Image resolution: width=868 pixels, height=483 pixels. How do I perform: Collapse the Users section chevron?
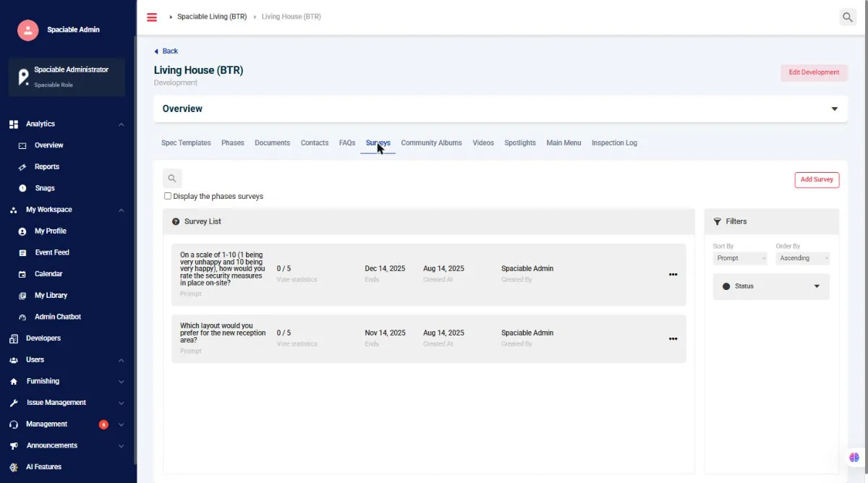[x=121, y=360]
